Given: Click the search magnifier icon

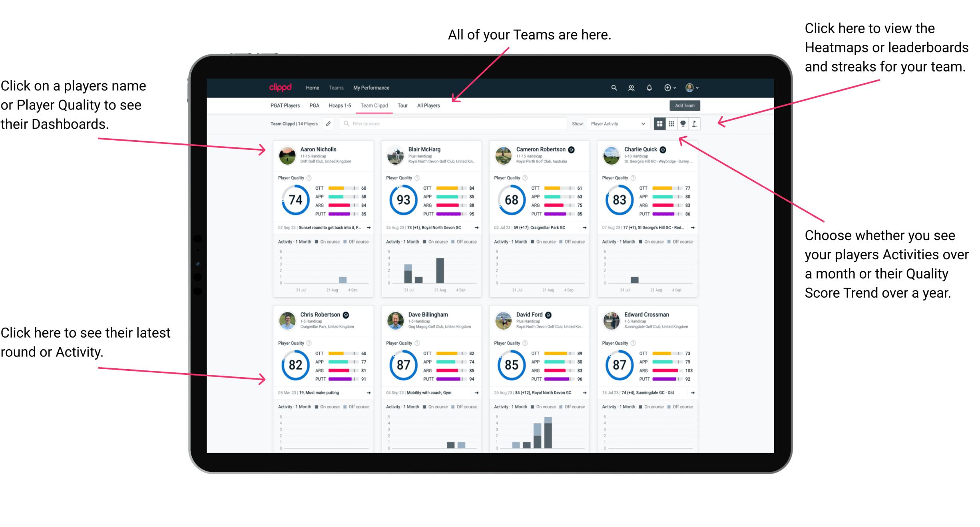Looking at the screenshot, I should point(613,88).
